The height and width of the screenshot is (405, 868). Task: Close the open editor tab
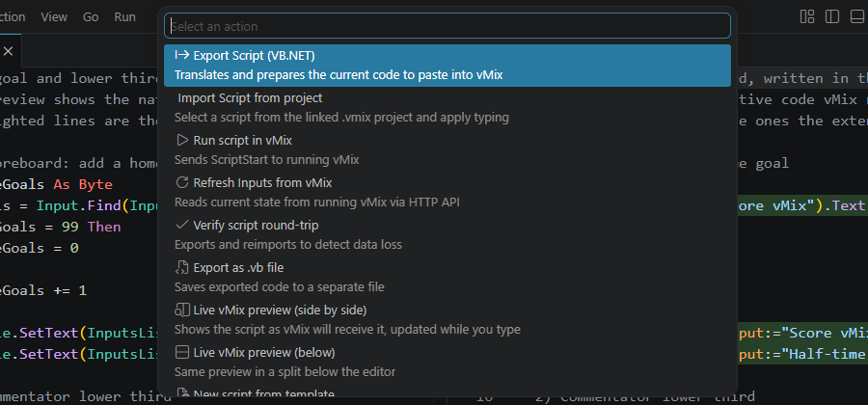coord(9,51)
